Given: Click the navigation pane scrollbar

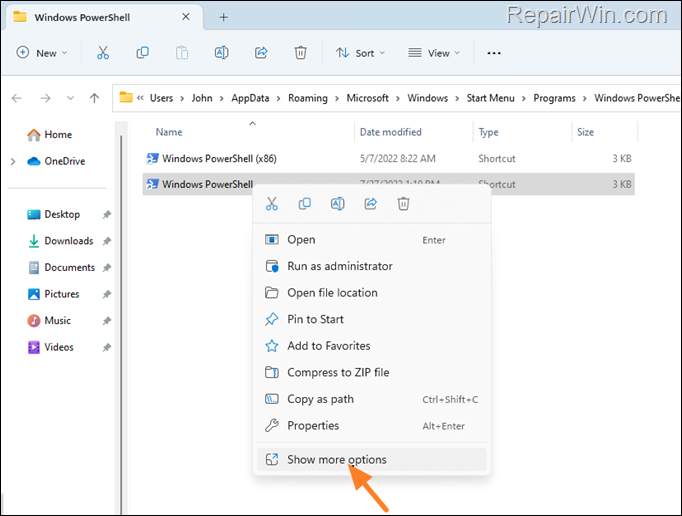Looking at the screenshot, I should pos(121,324).
